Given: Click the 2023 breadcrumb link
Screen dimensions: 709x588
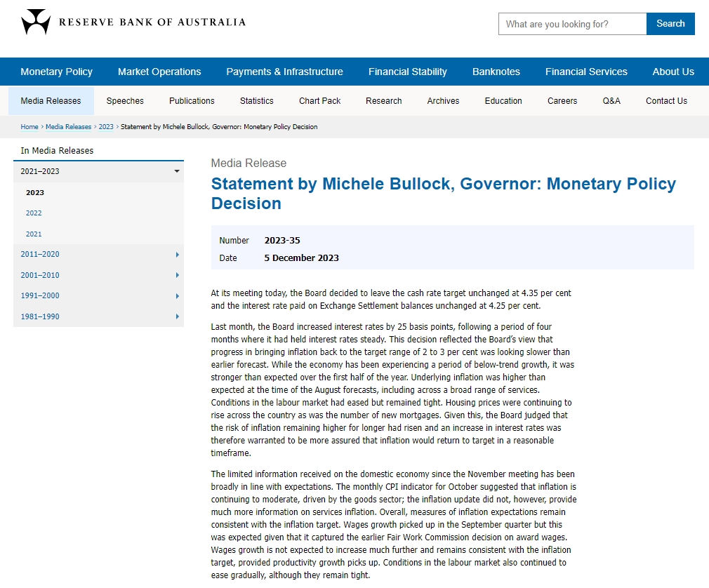Looking at the screenshot, I should click(106, 127).
